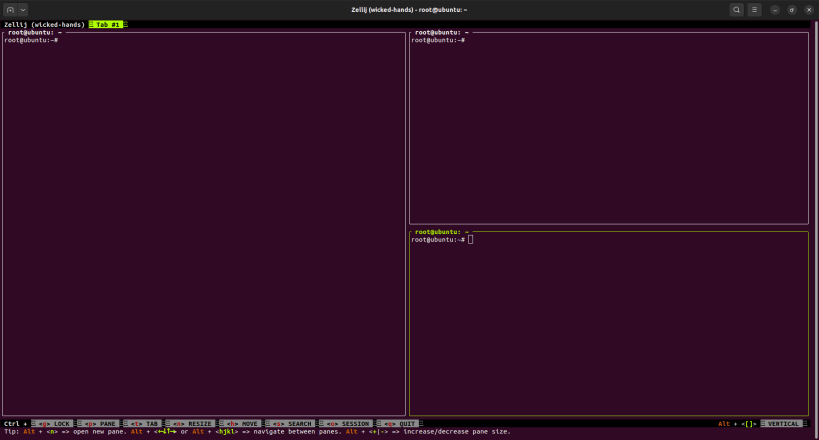The height and width of the screenshot is (440, 819).
Task: Click QUIT in the status bar
Action: [x=400, y=424]
